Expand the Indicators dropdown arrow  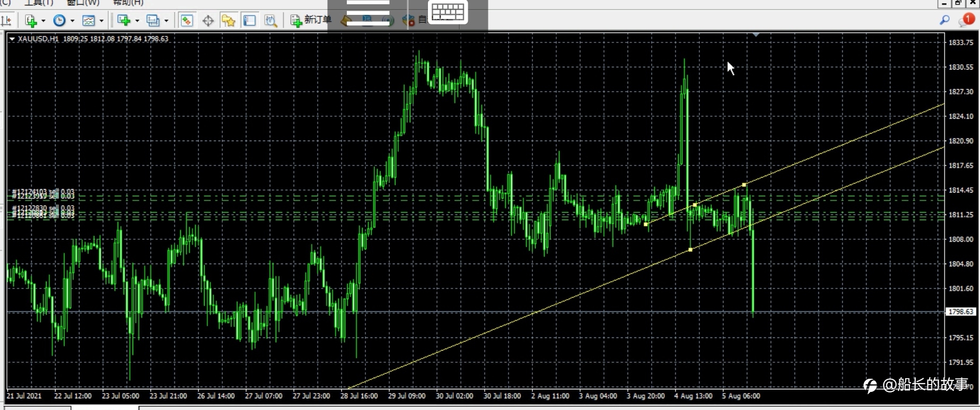point(43,21)
